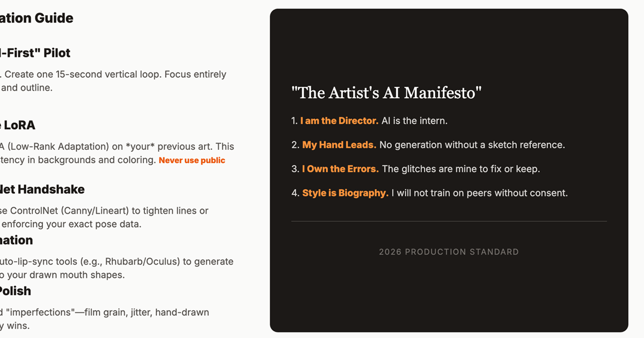644x338 pixels.
Task: Select the "AI is the intern." sentence
Action: click(x=414, y=121)
